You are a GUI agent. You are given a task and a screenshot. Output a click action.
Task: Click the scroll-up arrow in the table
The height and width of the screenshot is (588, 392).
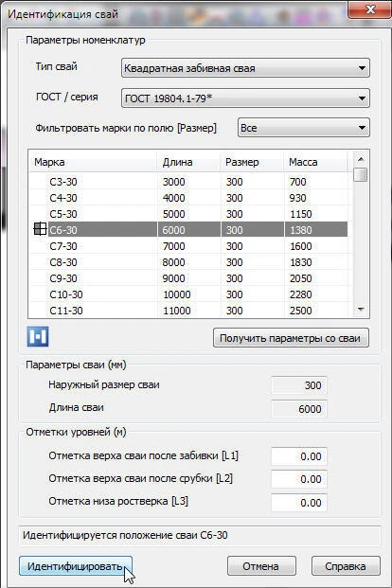pos(361,159)
